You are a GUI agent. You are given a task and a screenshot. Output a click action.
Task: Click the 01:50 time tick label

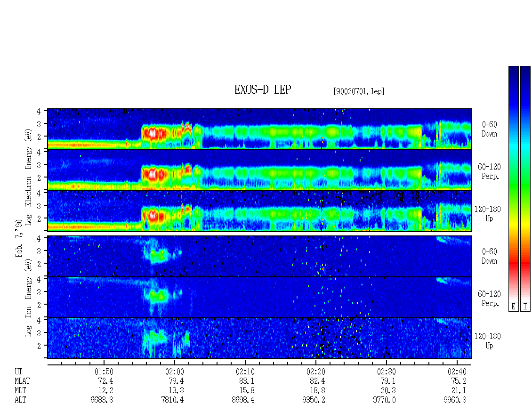pyautogui.click(x=104, y=372)
